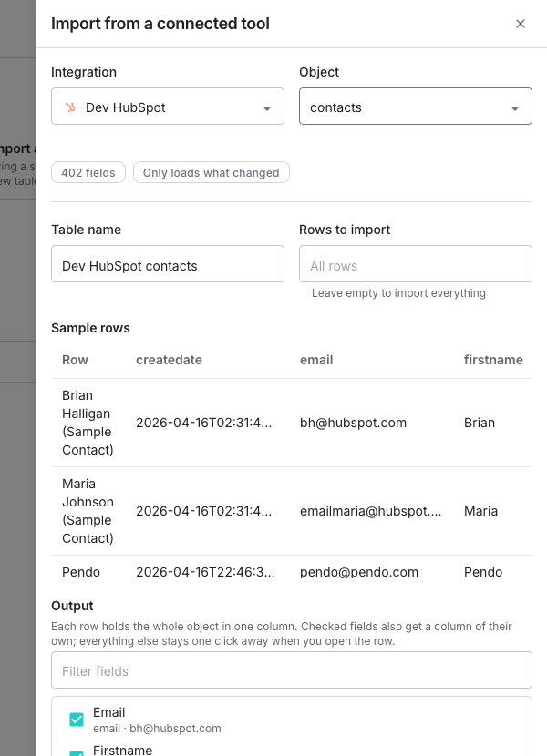Focus the Rows to import field

point(415,264)
